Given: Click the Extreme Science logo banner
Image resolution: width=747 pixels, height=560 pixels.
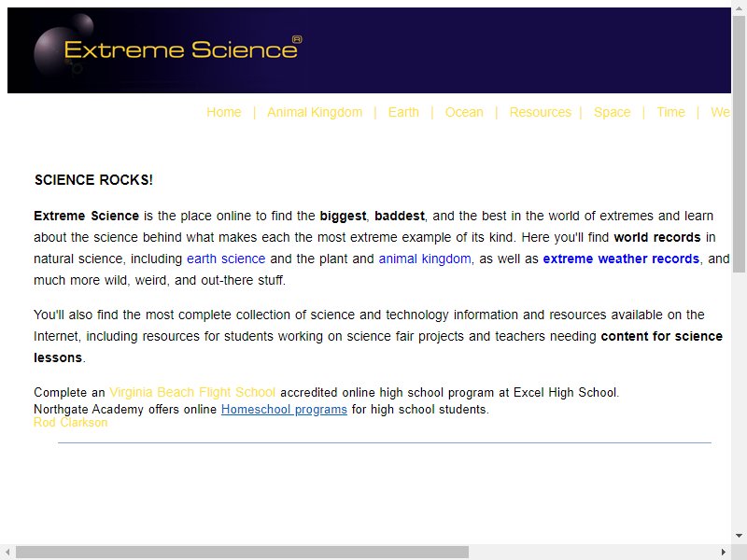Looking at the screenshot, I should (369, 50).
